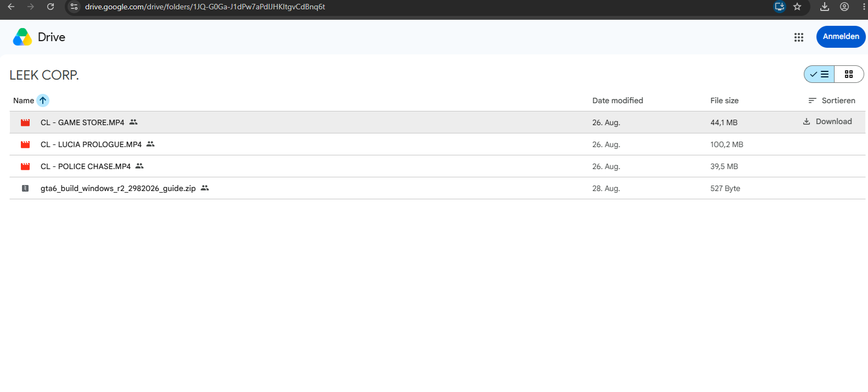Click the zip archive icon for gta6_build file

(25, 188)
